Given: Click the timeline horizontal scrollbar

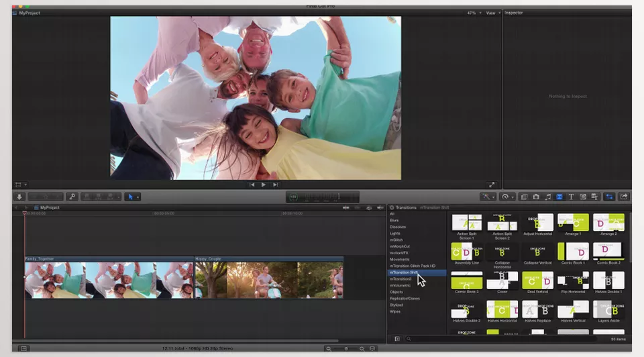Looking at the screenshot, I should (x=176, y=341).
